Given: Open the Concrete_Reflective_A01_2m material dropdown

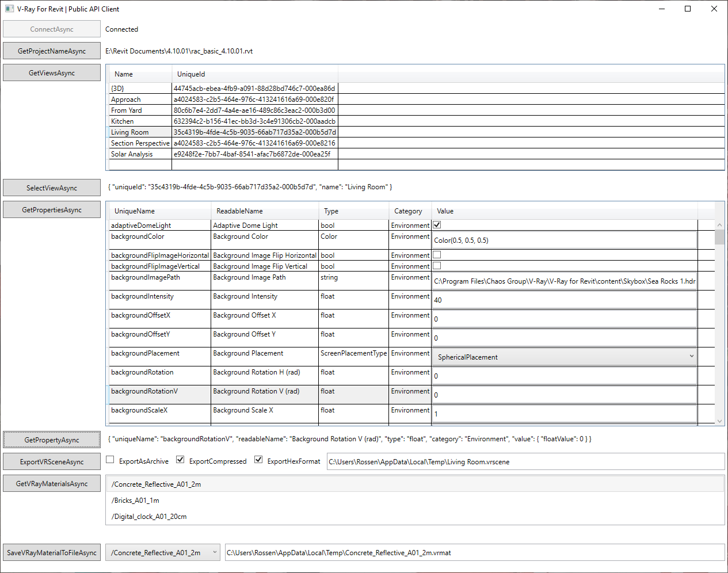Looking at the screenshot, I should tap(163, 553).
